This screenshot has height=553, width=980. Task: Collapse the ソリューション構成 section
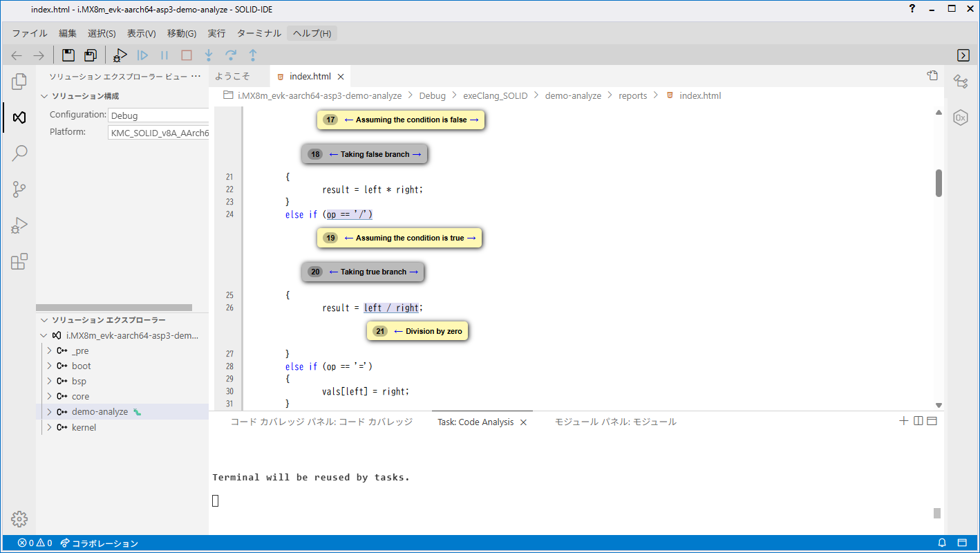[x=44, y=96]
